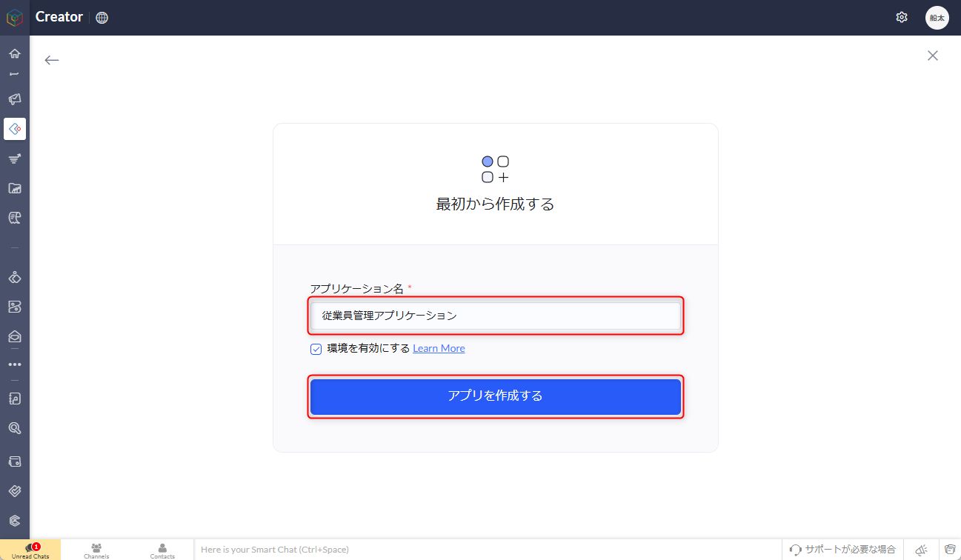The width and height of the screenshot is (961, 560).
Task: Open the Learn More link
Action: pos(439,348)
